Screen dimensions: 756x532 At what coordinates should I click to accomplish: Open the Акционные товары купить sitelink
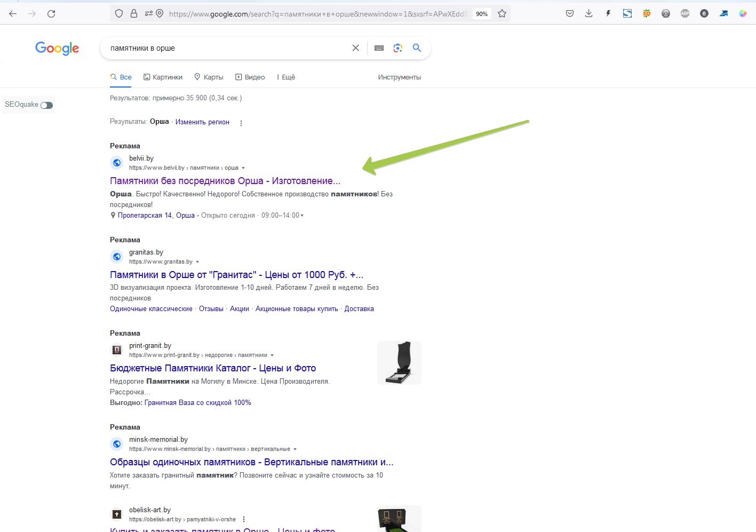coord(297,309)
